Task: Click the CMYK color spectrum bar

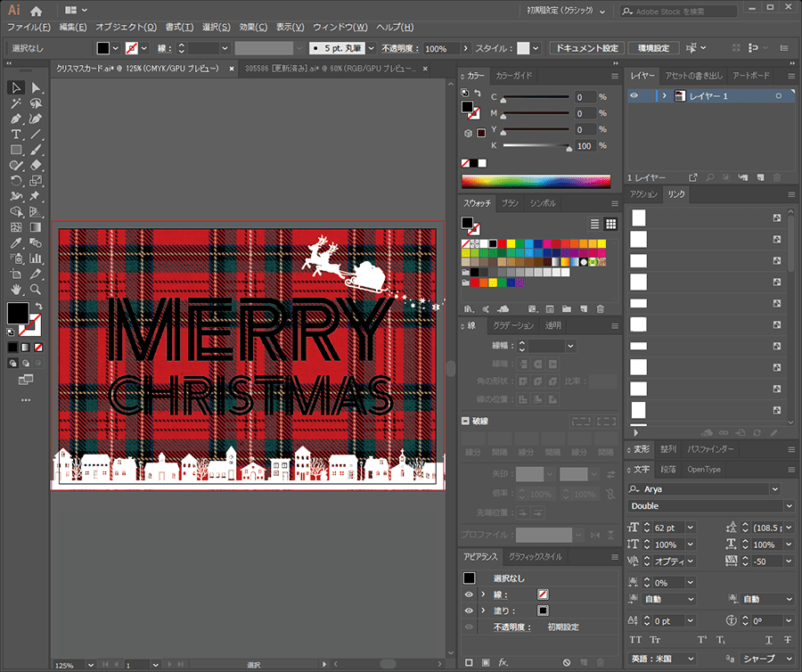Action: [536, 181]
